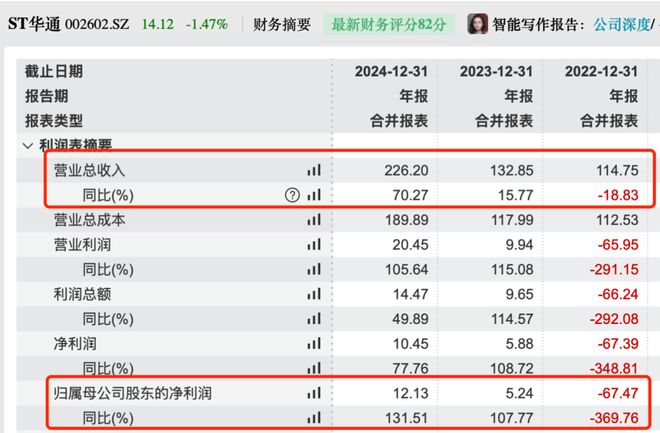The width and height of the screenshot is (660, 433).
Task: Click the analyst avatar next to 智能写作报告
Action: pyautogui.click(x=478, y=24)
